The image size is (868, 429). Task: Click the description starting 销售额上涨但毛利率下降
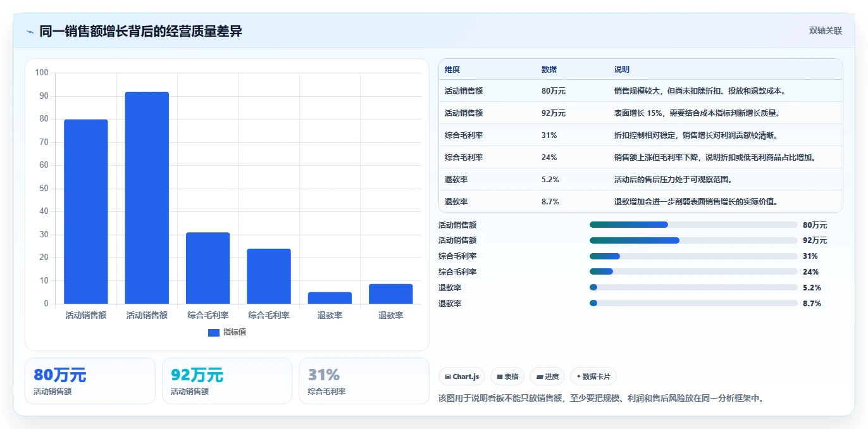716,158
